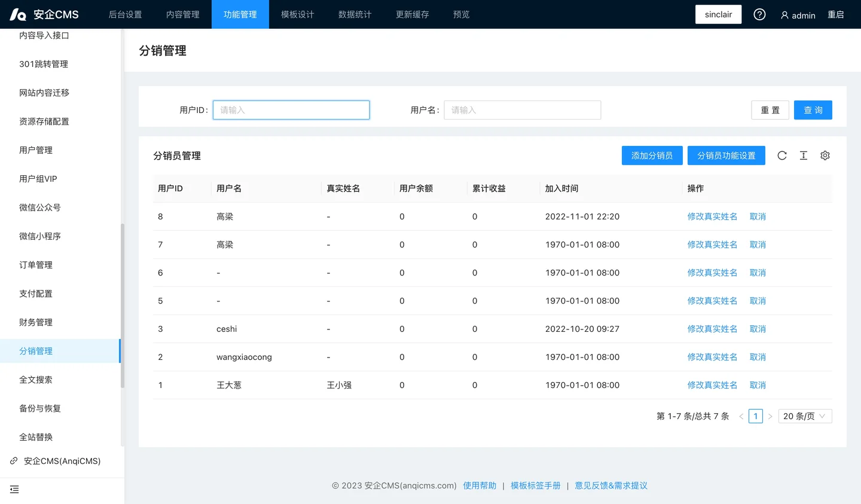Click the AnqiCMS logo icon

[x=18, y=14]
